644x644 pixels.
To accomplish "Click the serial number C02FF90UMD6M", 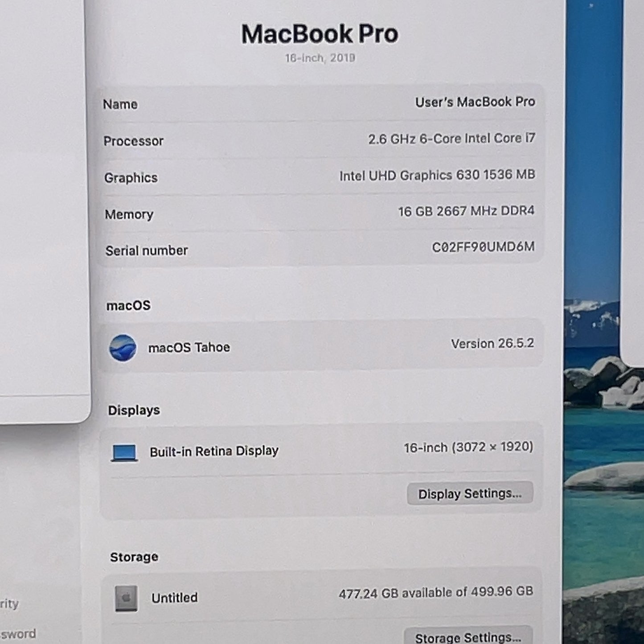I will pyautogui.click(x=483, y=247).
